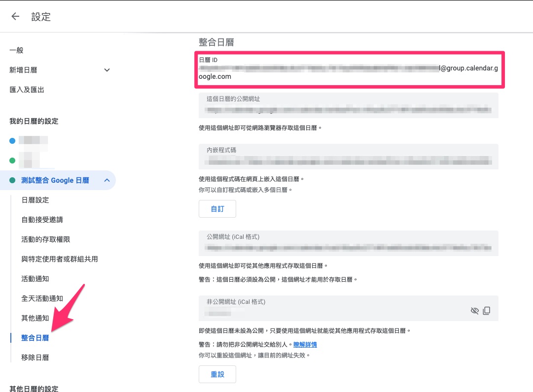Viewport: 533px width, 392px height.
Task: Click the 自訂 button
Action: pyautogui.click(x=217, y=209)
